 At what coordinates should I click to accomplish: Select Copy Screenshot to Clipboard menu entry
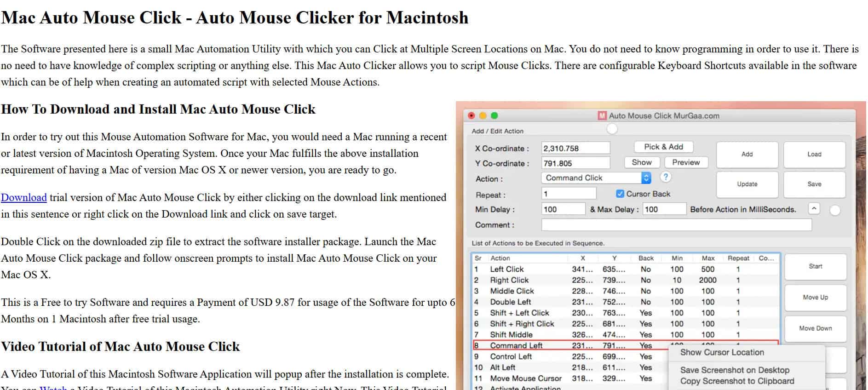point(737,381)
